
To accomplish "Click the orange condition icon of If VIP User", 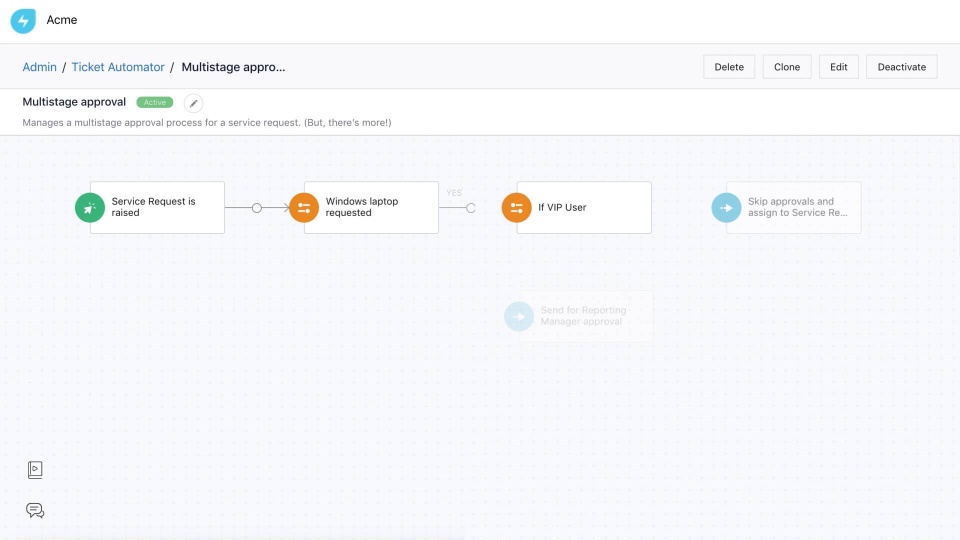I will click(x=517, y=208).
